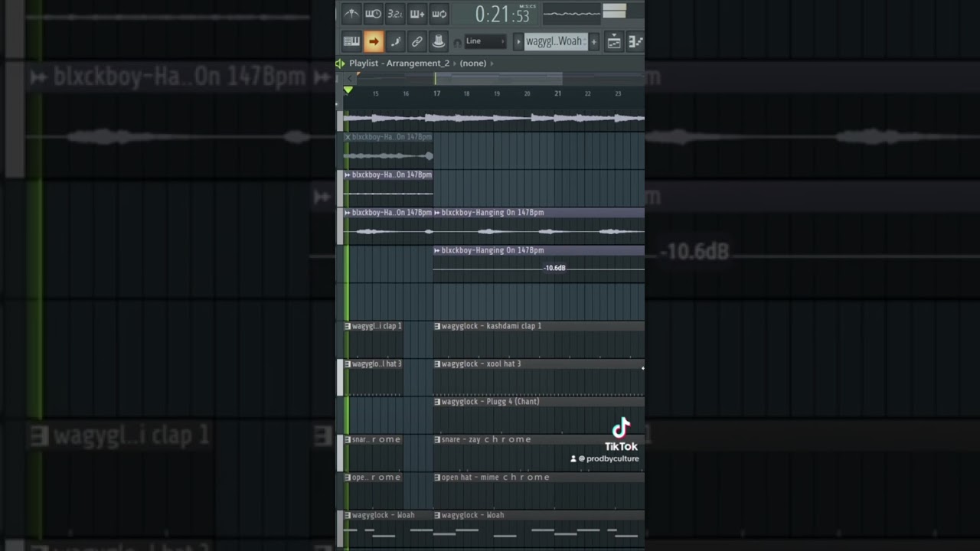The image size is (980, 551).
Task: Toggle blend recording overdub icon
Action: point(417,14)
